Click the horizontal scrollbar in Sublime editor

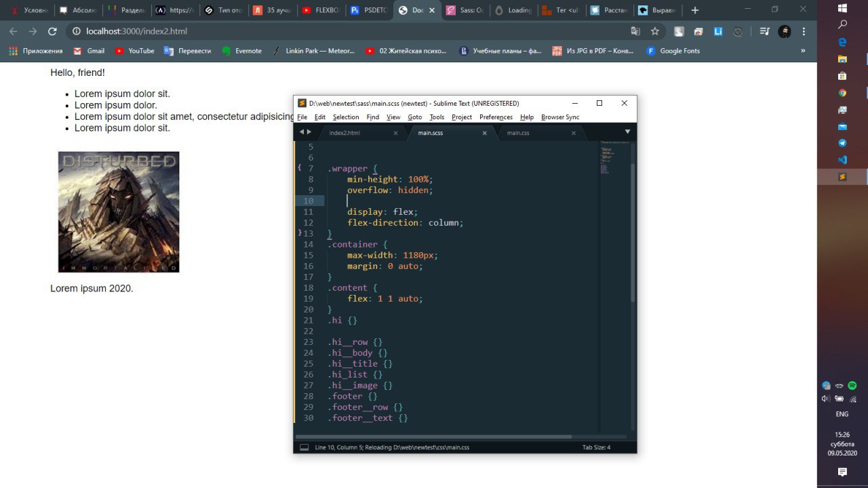[434, 436]
